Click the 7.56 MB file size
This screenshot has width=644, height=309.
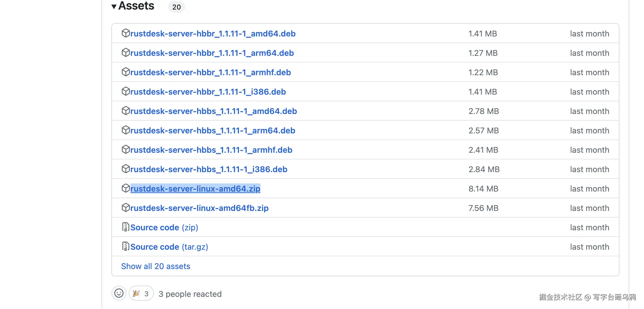click(483, 208)
